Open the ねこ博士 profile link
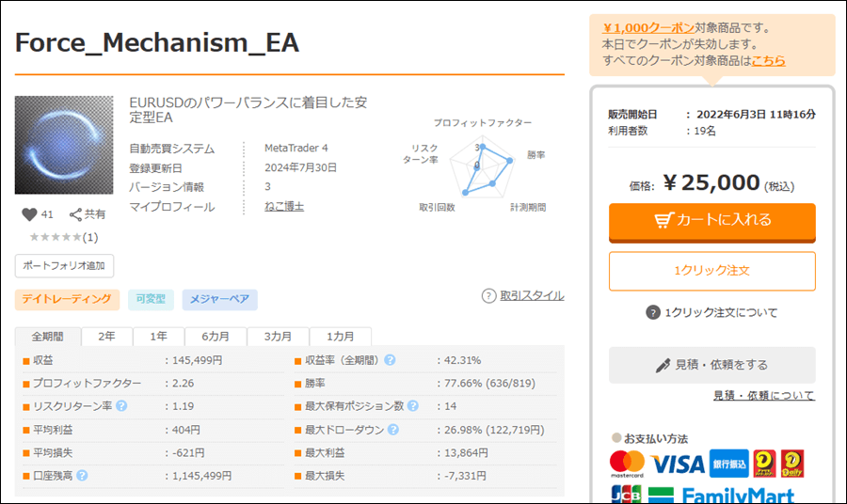 pos(283,207)
